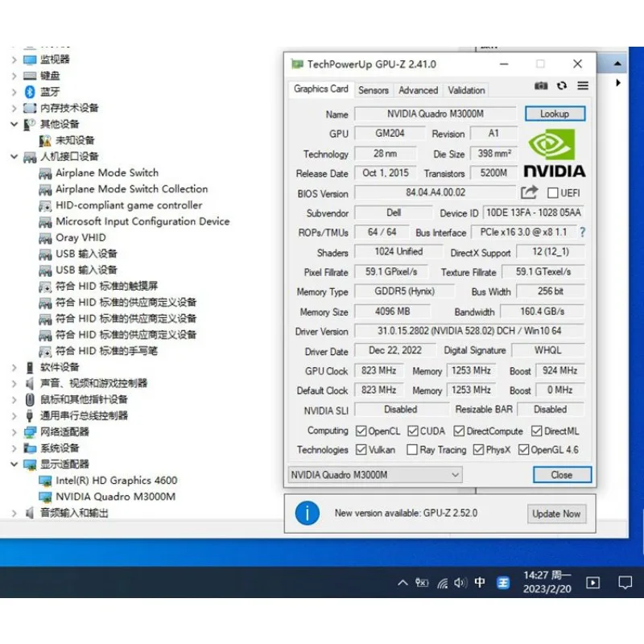
Task: Open the GPU-Z hamburger menu
Action: click(583, 86)
